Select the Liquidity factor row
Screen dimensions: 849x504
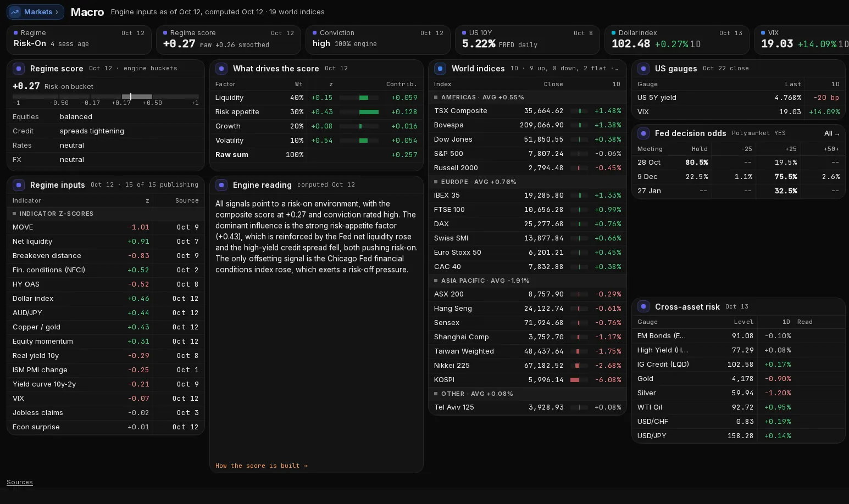317,98
